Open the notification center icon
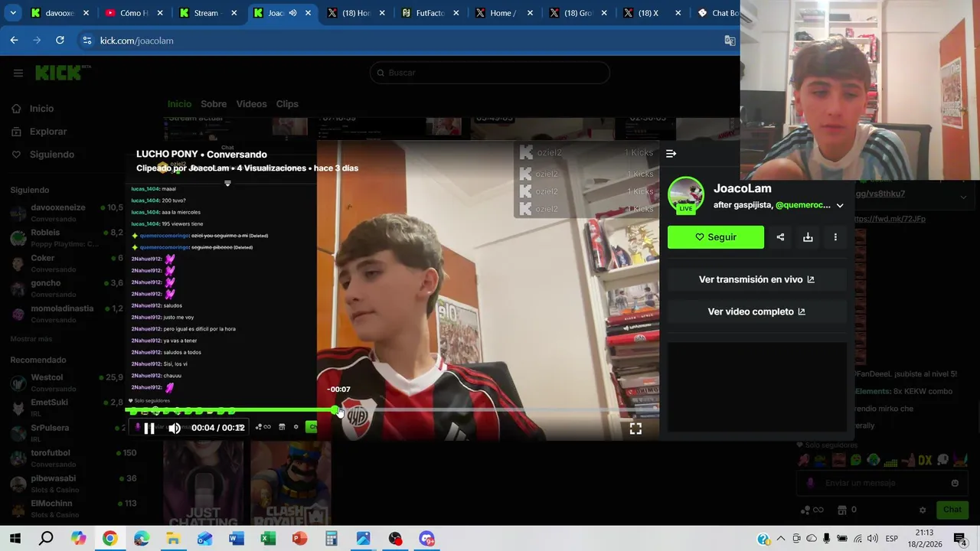 point(960,539)
